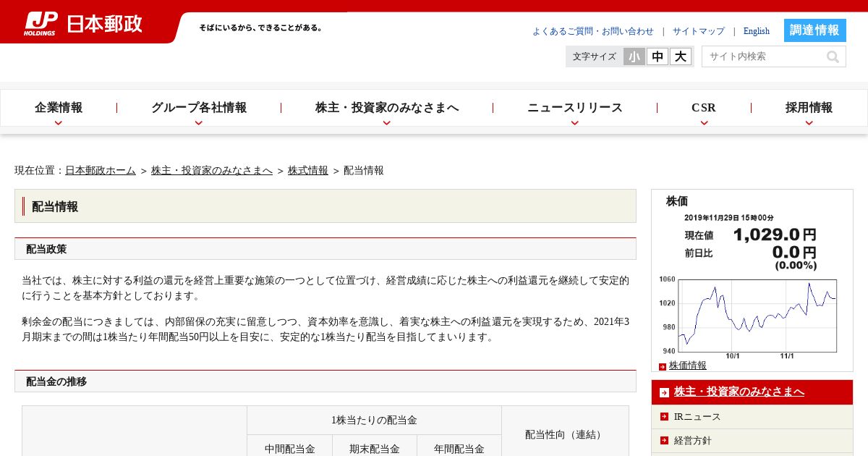Go to 日本郵政ホーム breadcrumb
The height and width of the screenshot is (456, 868).
pos(101,170)
